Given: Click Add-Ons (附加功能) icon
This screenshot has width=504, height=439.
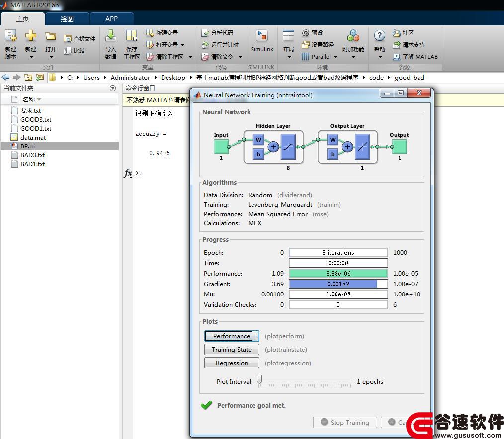Looking at the screenshot, I should (353, 36).
